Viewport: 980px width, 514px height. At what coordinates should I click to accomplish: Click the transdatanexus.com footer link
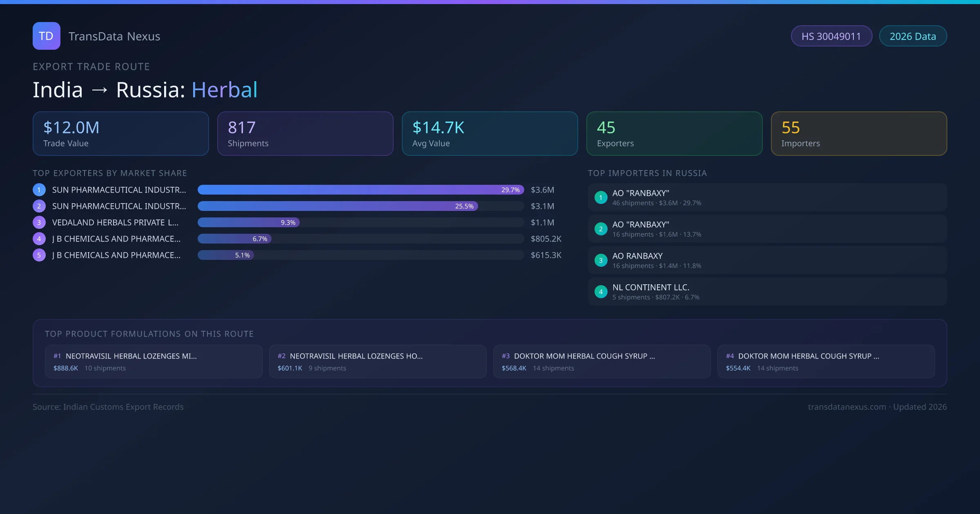click(846, 407)
